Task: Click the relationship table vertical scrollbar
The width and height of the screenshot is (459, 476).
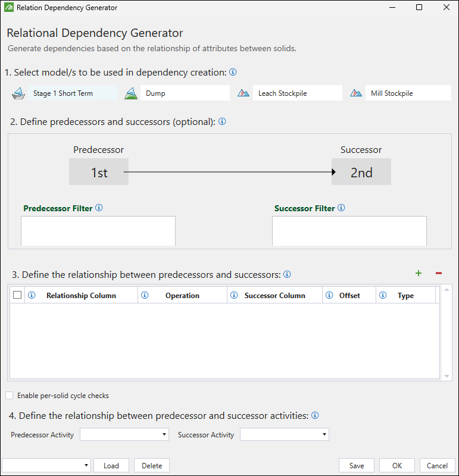Action: pos(448,333)
